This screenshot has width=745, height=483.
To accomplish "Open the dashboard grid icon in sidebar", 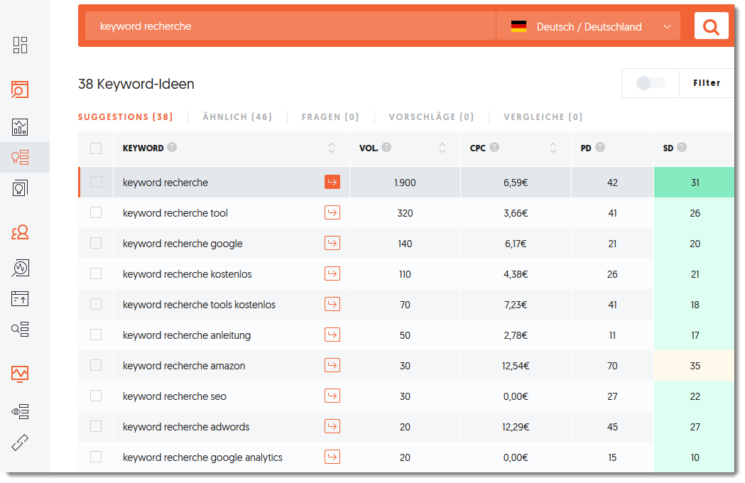I will 20,45.
